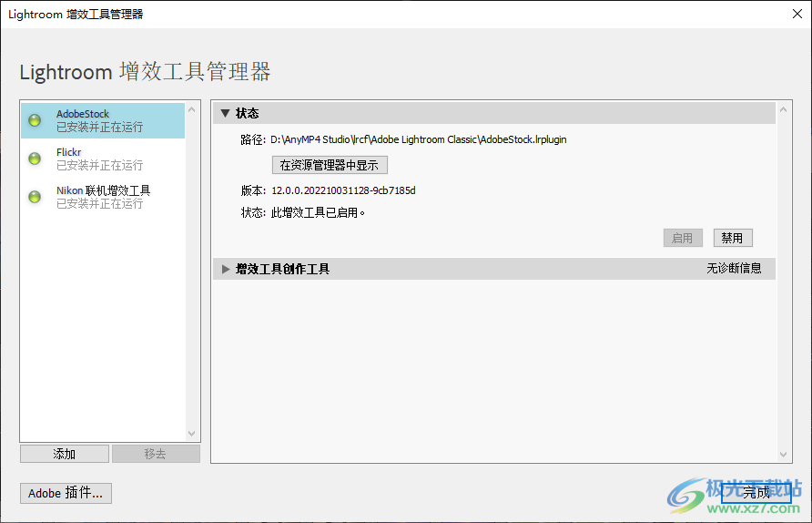The height and width of the screenshot is (523, 812).
Task: Select the AdobeStock plug-in entry
Action: point(103,120)
